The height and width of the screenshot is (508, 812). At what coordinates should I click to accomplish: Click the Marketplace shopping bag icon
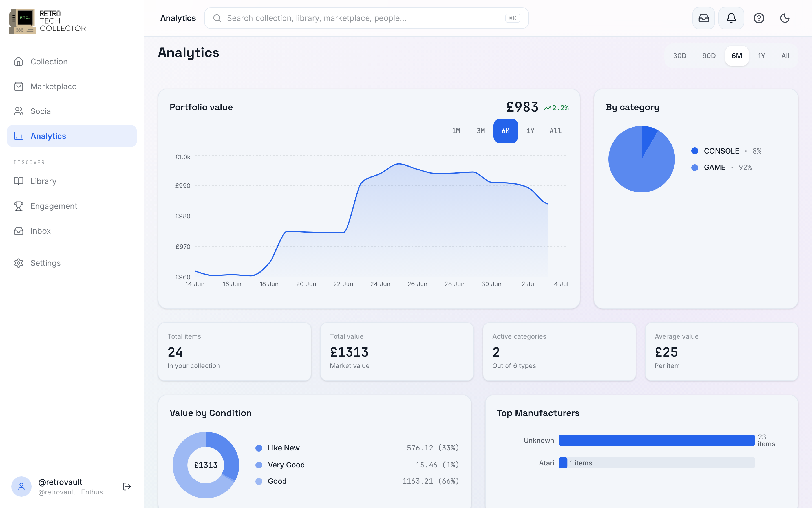19,86
